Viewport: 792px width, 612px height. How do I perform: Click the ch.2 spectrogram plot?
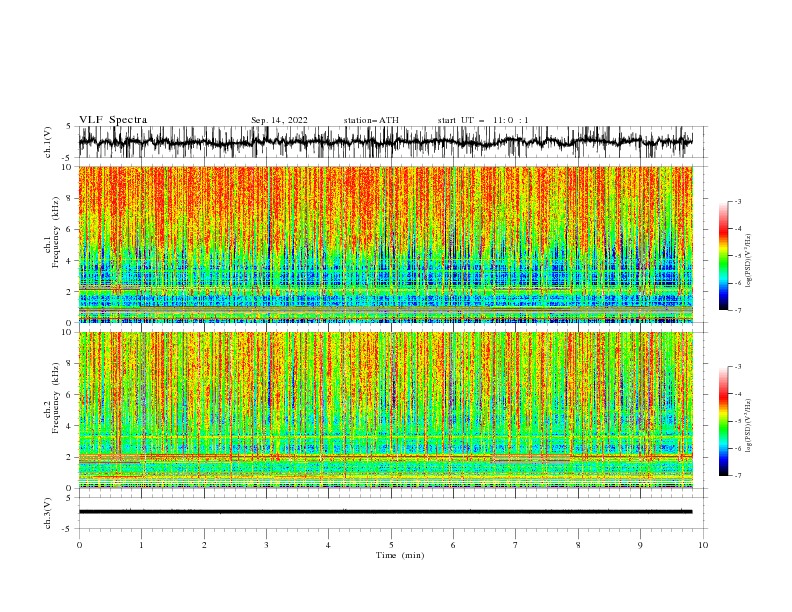[385, 410]
